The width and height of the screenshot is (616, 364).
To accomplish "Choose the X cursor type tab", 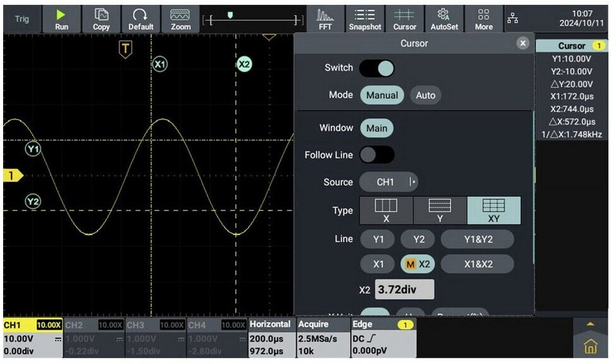I will (386, 210).
